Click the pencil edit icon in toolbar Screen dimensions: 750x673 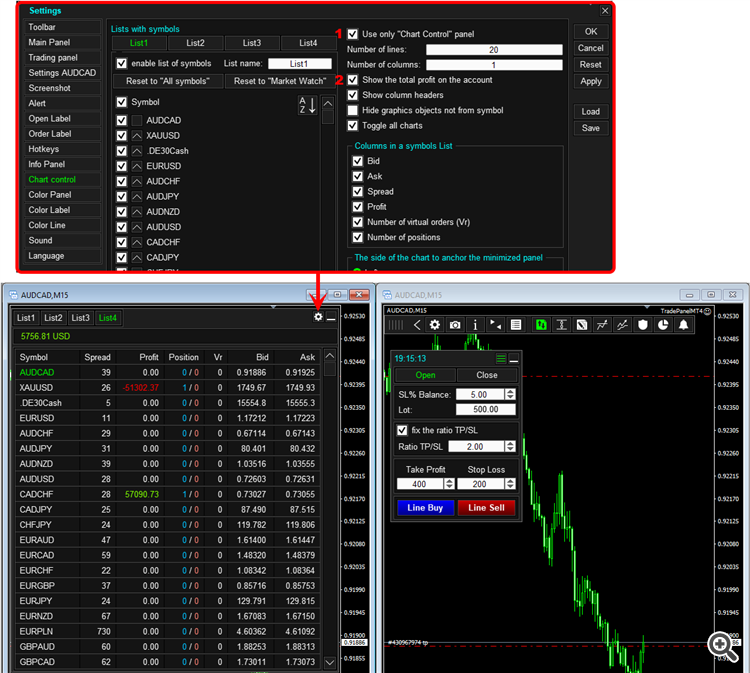[582, 325]
